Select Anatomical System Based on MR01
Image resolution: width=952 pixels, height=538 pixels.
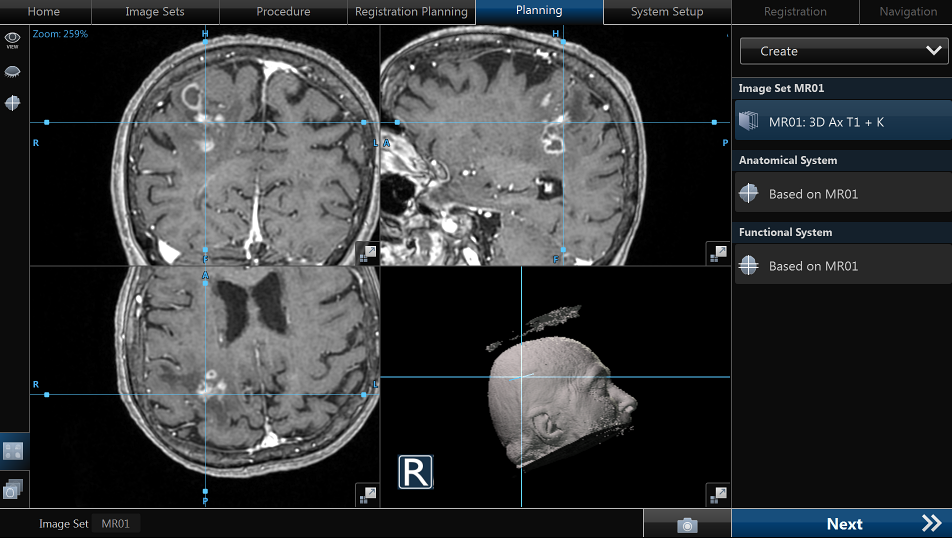click(x=842, y=194)
